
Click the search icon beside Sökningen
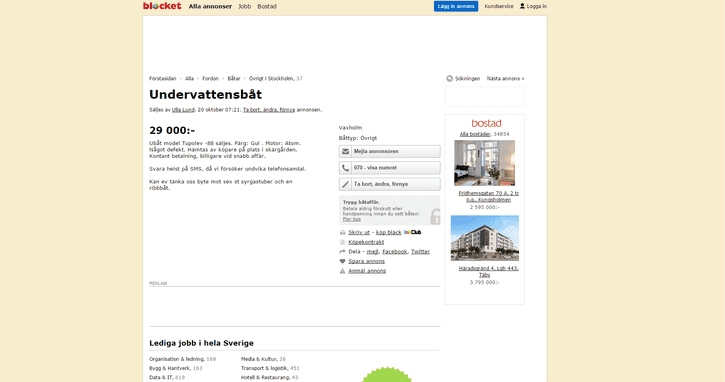click(449, 79)
